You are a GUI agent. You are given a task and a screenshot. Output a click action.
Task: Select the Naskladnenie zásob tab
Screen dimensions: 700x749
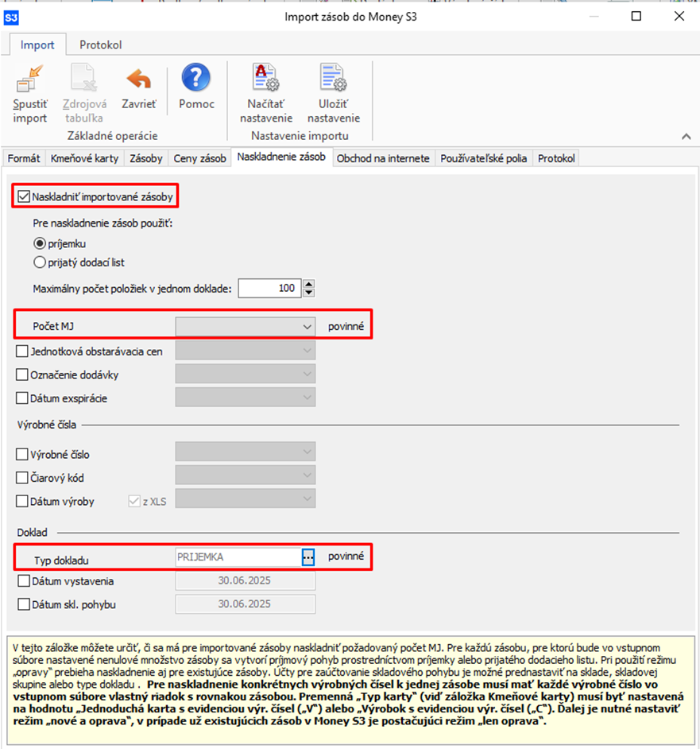281,157
